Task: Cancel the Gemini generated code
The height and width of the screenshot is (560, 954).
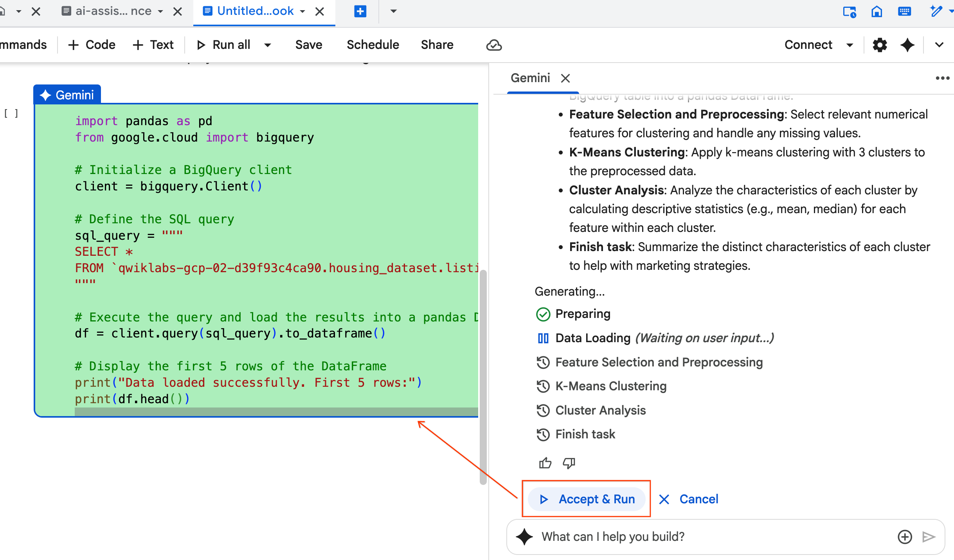Action: tap(689, 499)
